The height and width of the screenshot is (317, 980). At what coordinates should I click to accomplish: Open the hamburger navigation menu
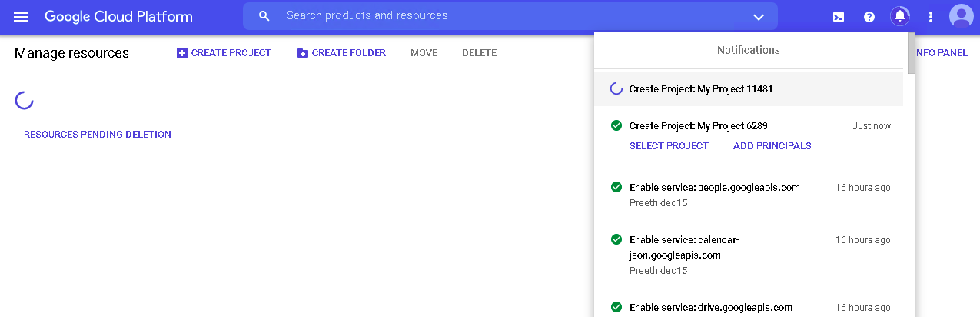pyautogui.click(x=21, y=16)
